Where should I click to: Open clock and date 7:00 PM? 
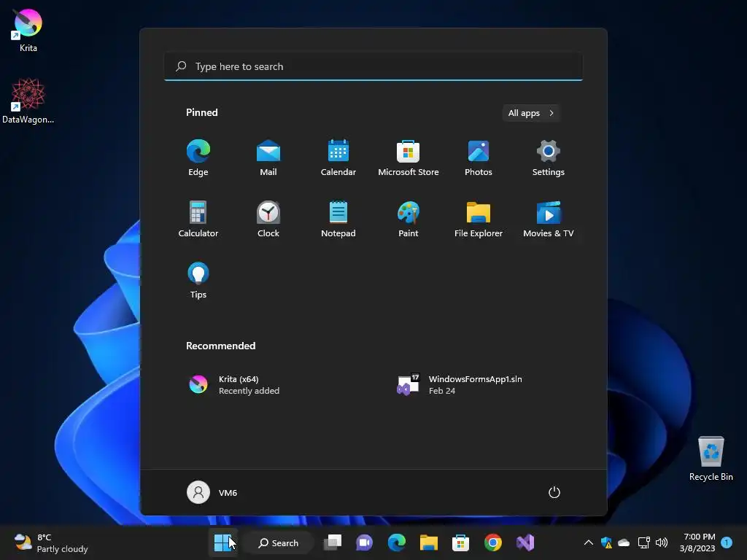(x=697, y=542)
